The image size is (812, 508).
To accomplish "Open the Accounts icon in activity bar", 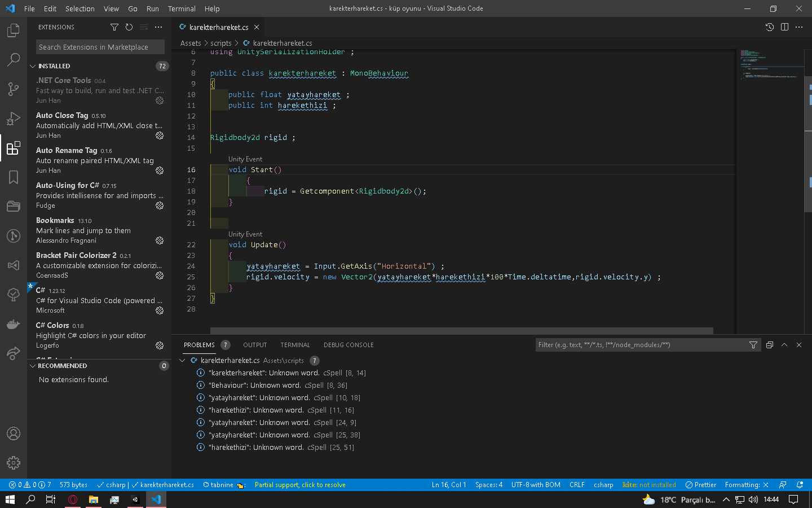I will tap(14, 433).
